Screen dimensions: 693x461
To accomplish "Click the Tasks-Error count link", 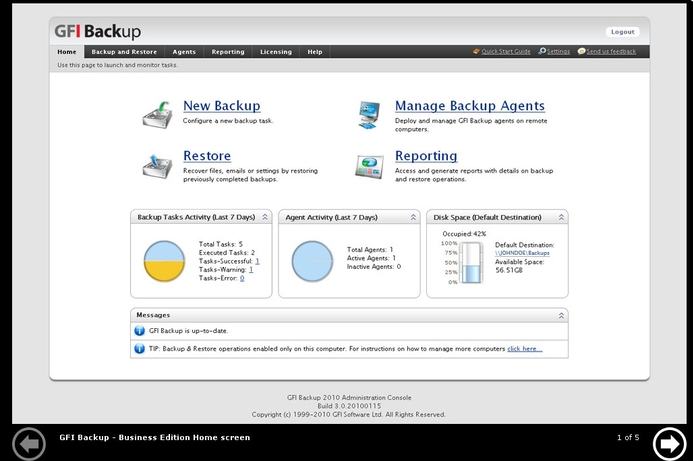I will pyautogui.click(x=242, y=278).
